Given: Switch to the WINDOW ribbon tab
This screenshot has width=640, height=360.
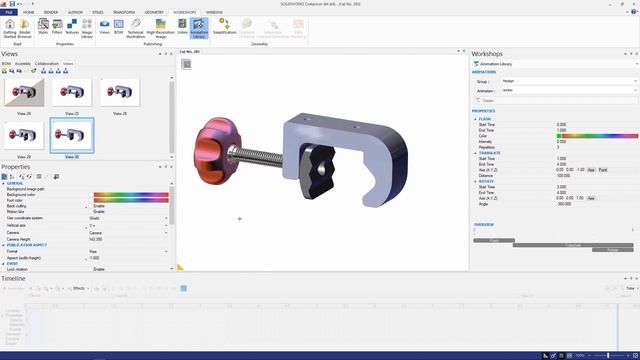Looking at the screenshot, I should point(214,12).
